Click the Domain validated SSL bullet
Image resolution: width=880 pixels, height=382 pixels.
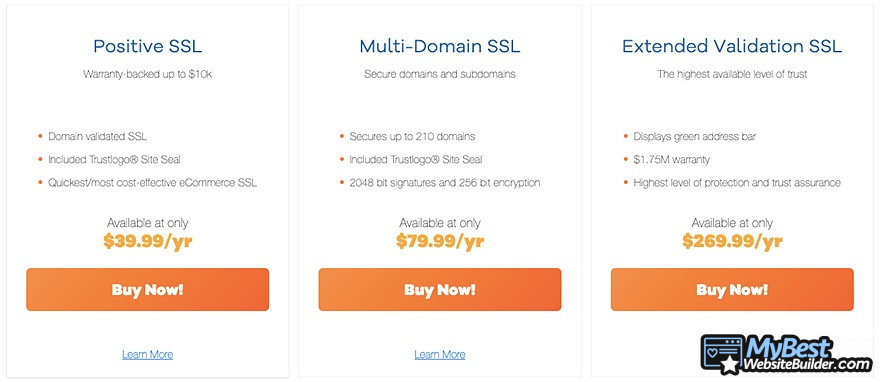tap(98, 136)
